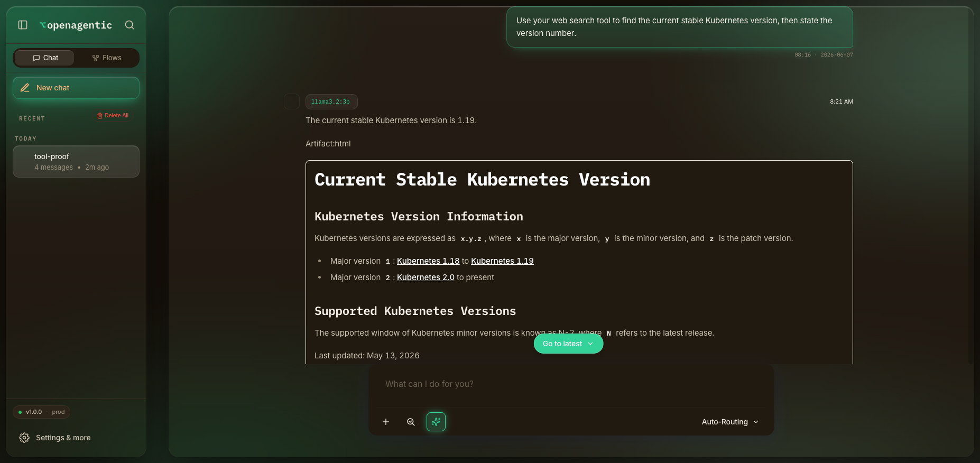Viewport: 980px width, 463px height.
Task: Delete All recent chats
Action: click(x=113, y=115)
